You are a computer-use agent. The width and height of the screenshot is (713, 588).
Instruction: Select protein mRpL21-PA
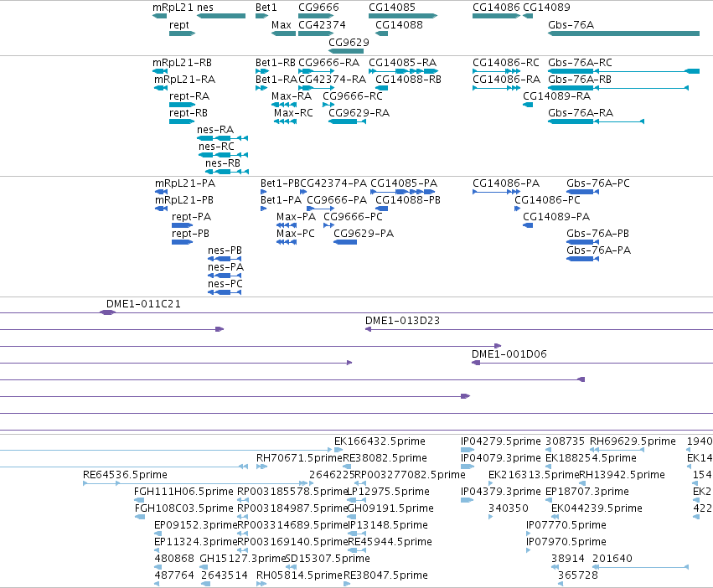pos(185,183)
